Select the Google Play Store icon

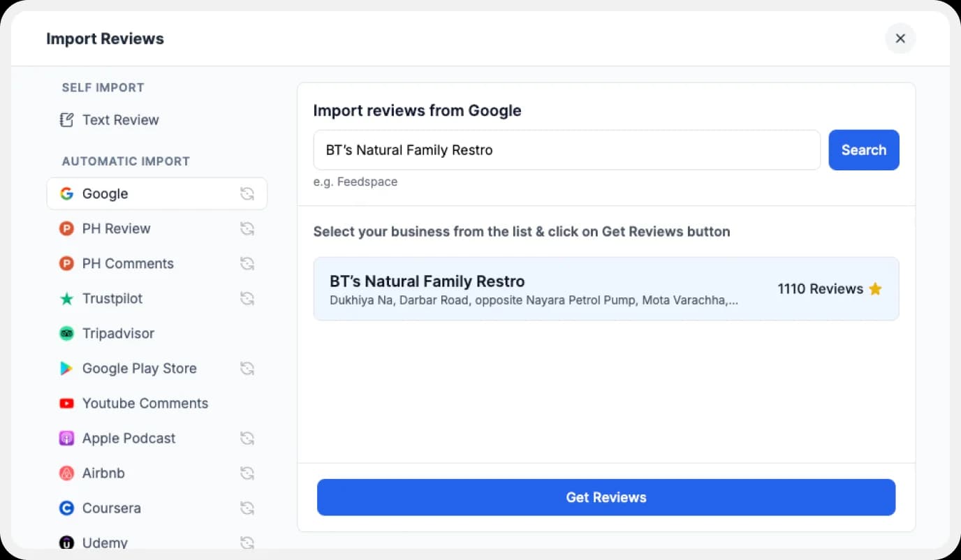(x=66, y=368)
